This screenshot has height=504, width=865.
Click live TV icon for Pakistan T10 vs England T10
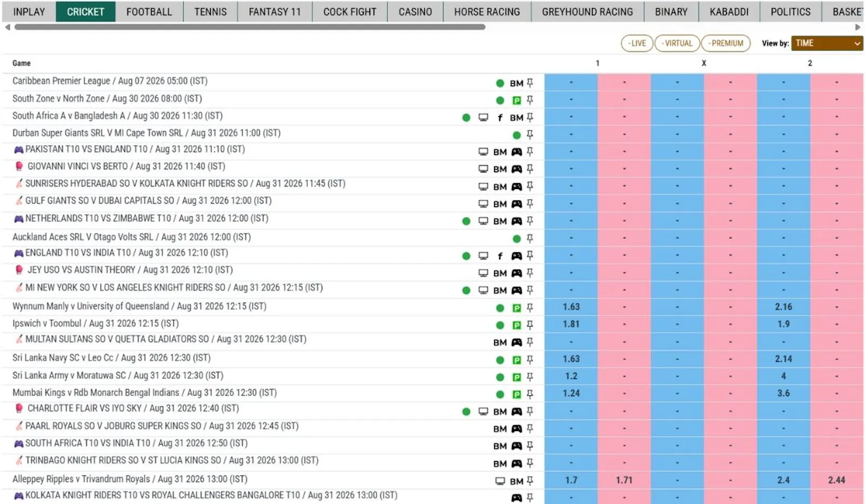pos(483,152)
